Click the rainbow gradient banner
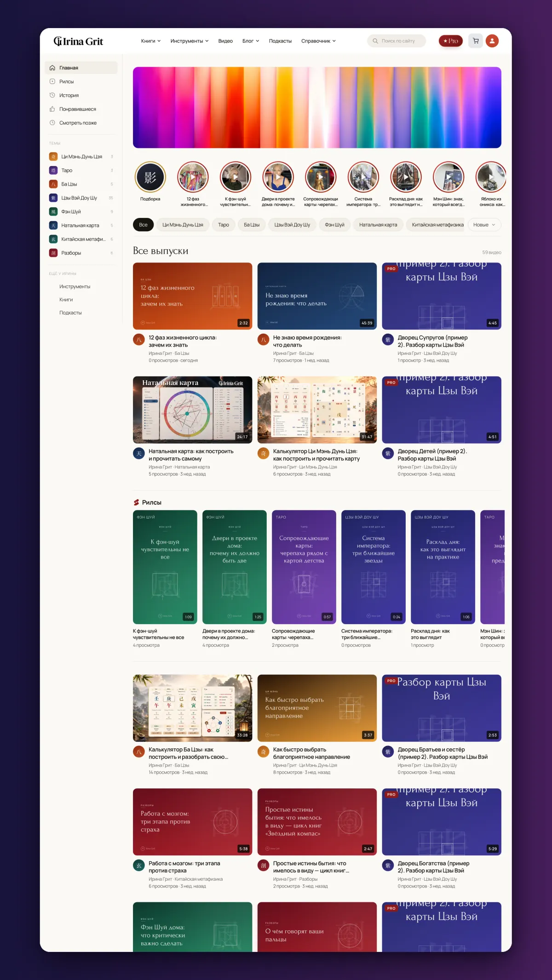This screenshot has width=552, height=980. point(317,108)
